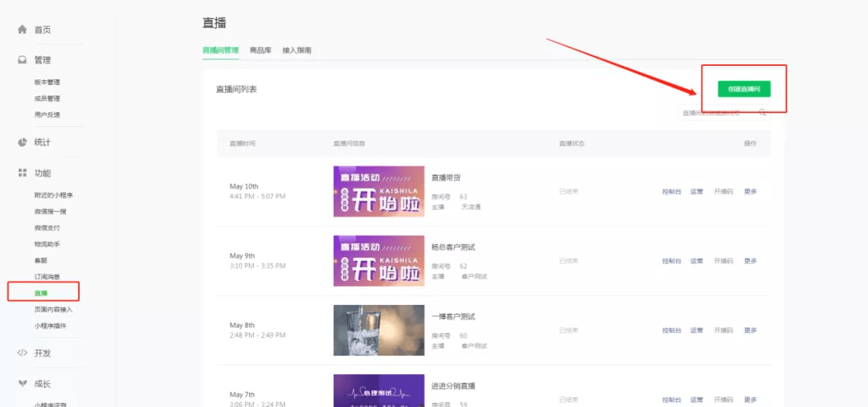Click the magnifier icon in live room search
The image size is (868, 407).
(x=763, y=113)
